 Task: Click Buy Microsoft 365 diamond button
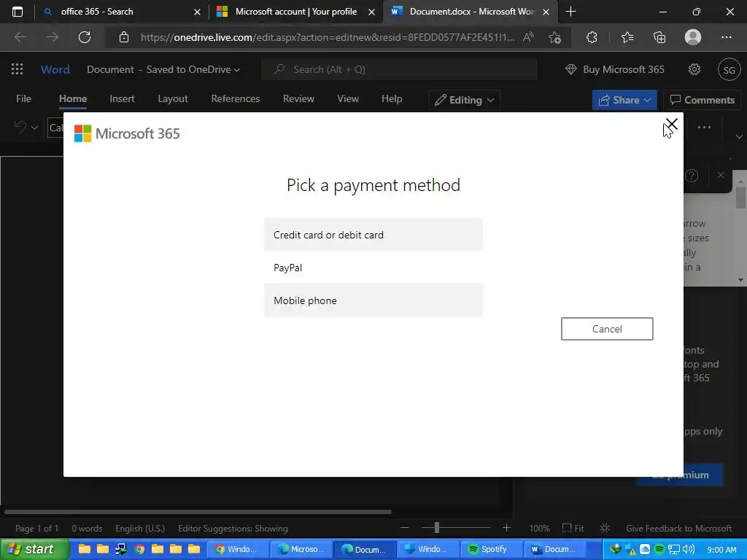pos(614,69)
